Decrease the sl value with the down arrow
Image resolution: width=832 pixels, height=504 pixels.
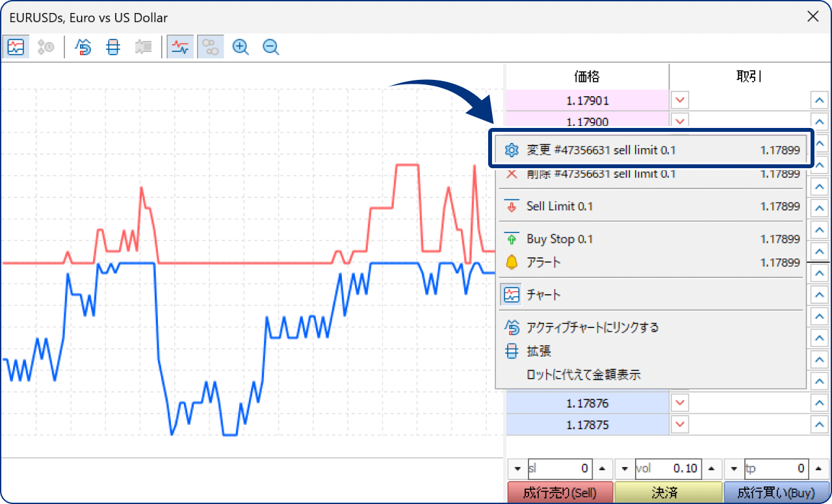517,468
